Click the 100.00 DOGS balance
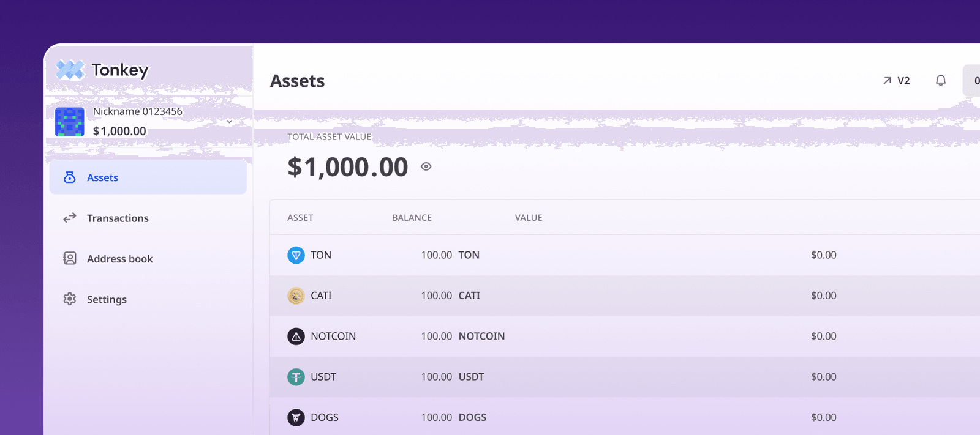Viewport: 980px width, 435px height. coord(454,417)
